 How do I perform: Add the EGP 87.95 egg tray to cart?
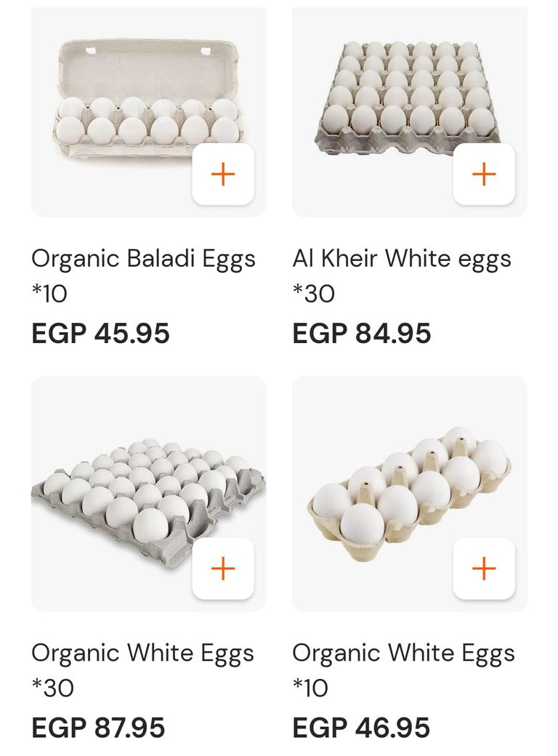pyautogui.click(x=223, y=568)
